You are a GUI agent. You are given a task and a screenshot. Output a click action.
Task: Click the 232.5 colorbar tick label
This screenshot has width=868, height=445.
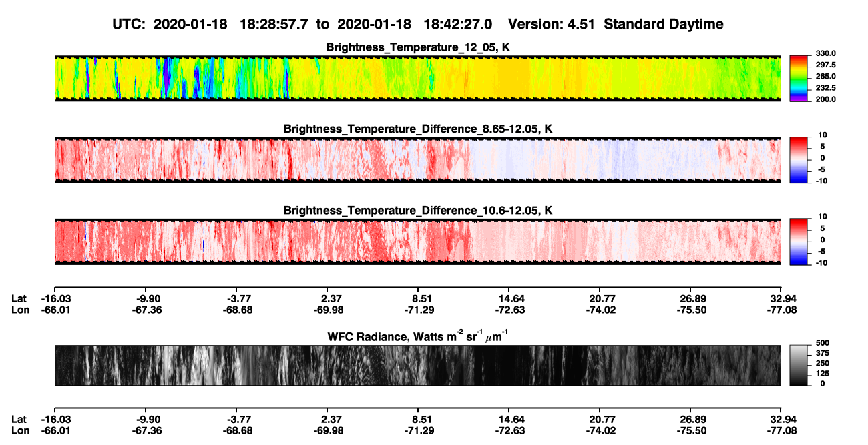(825, 87)
